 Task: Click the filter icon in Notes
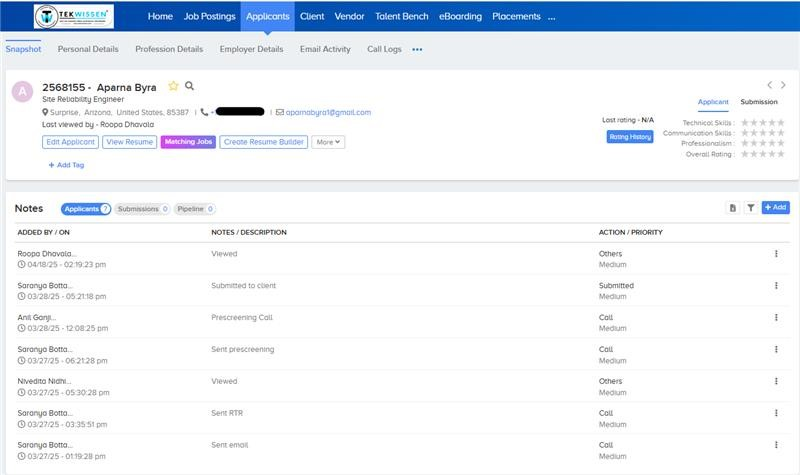tap(750, 208)
